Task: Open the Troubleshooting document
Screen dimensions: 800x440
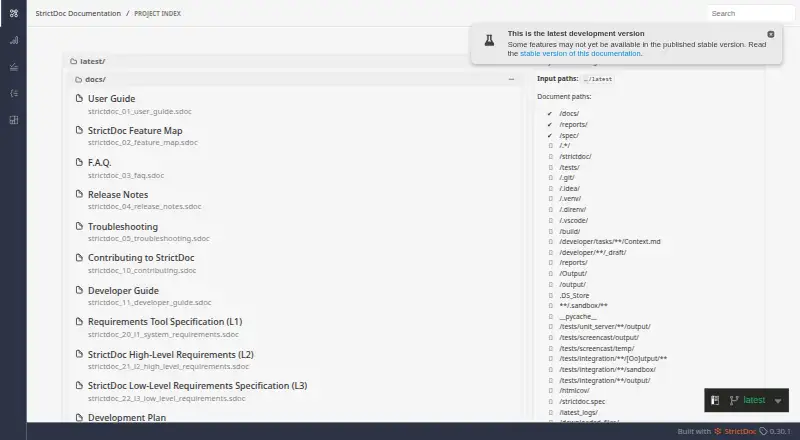Action: click(122, 227)
